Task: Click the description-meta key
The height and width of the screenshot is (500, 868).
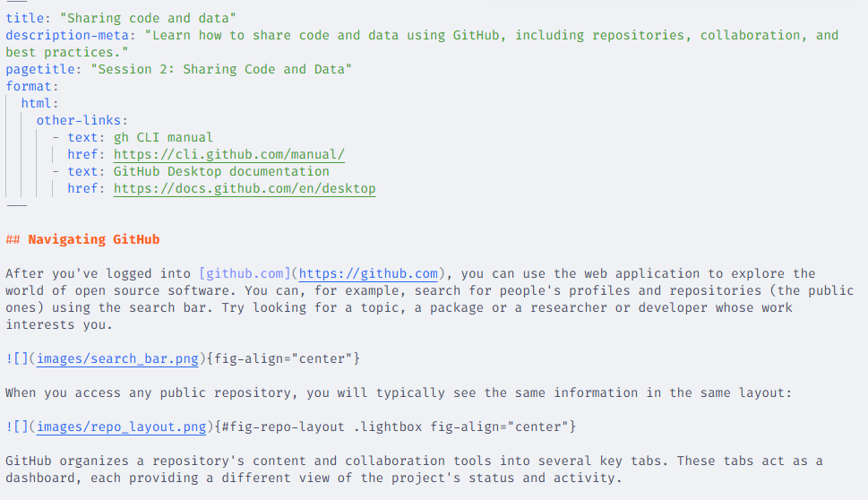Action: tap(70, 35)
